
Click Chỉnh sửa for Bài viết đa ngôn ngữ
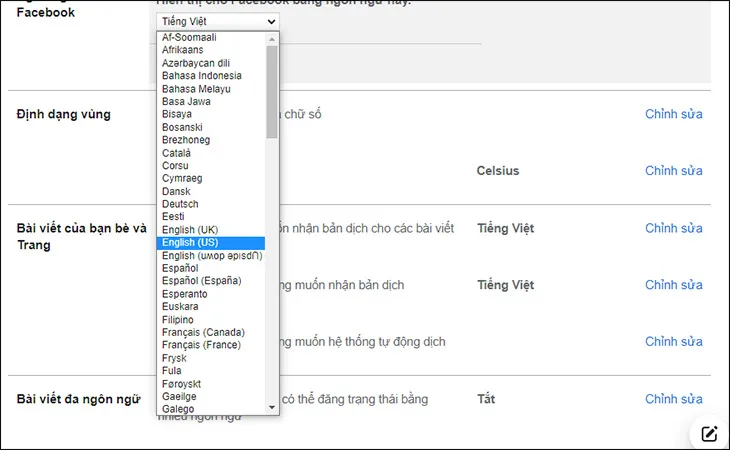[x=674, y=399]
